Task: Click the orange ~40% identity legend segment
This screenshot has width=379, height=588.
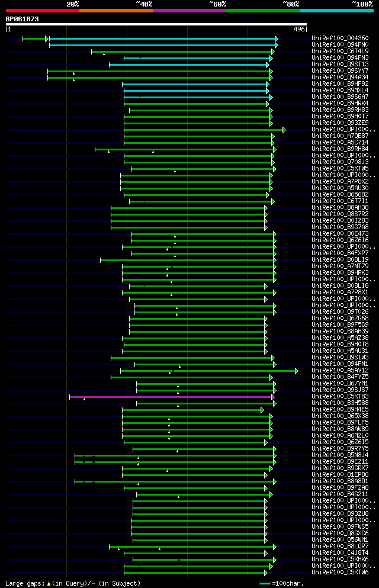Action: point(116,11)
